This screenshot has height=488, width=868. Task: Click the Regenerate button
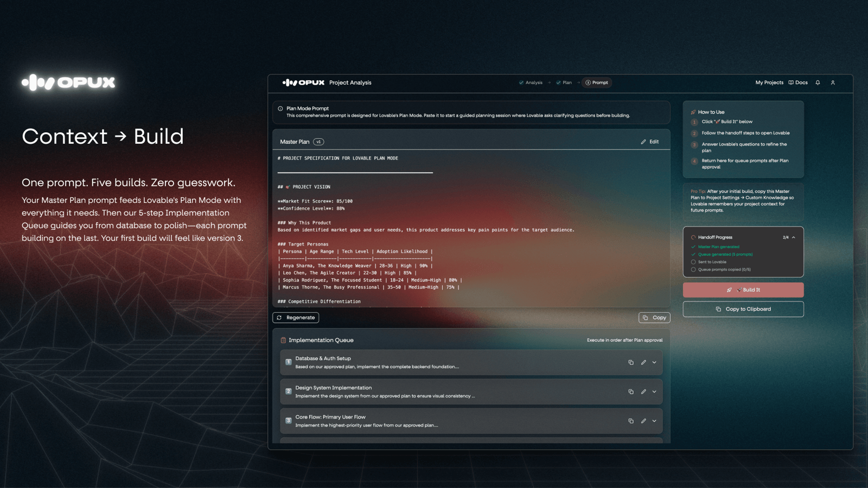(296, 318)
